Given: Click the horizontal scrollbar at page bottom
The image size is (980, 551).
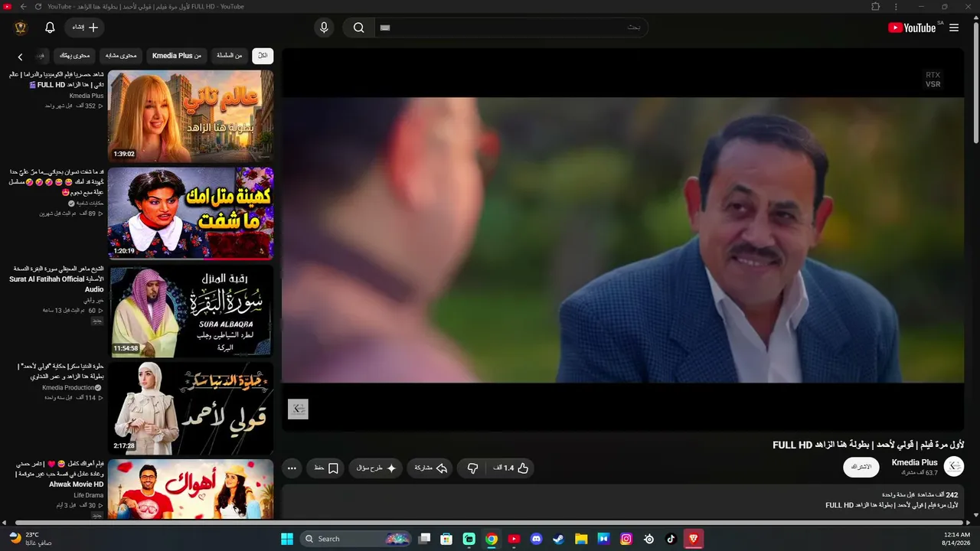Looking at the screenshot, I should (490, 523).
